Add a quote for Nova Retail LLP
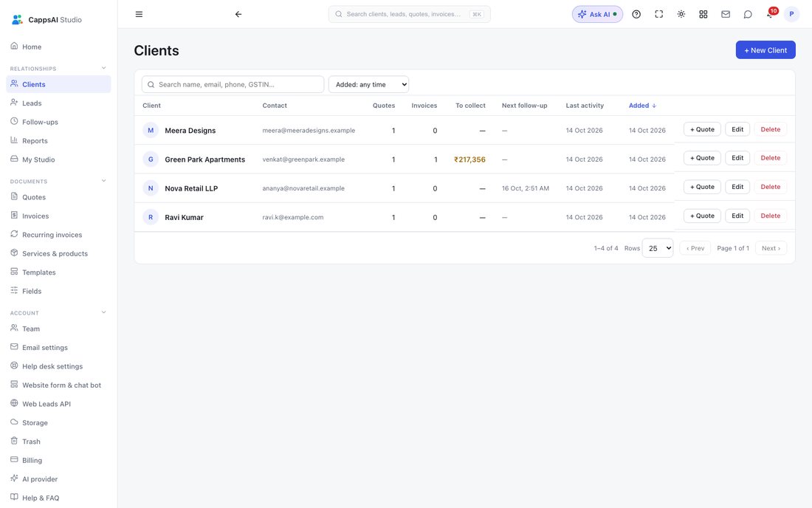The image size is (812, 508). pos(702,187)
